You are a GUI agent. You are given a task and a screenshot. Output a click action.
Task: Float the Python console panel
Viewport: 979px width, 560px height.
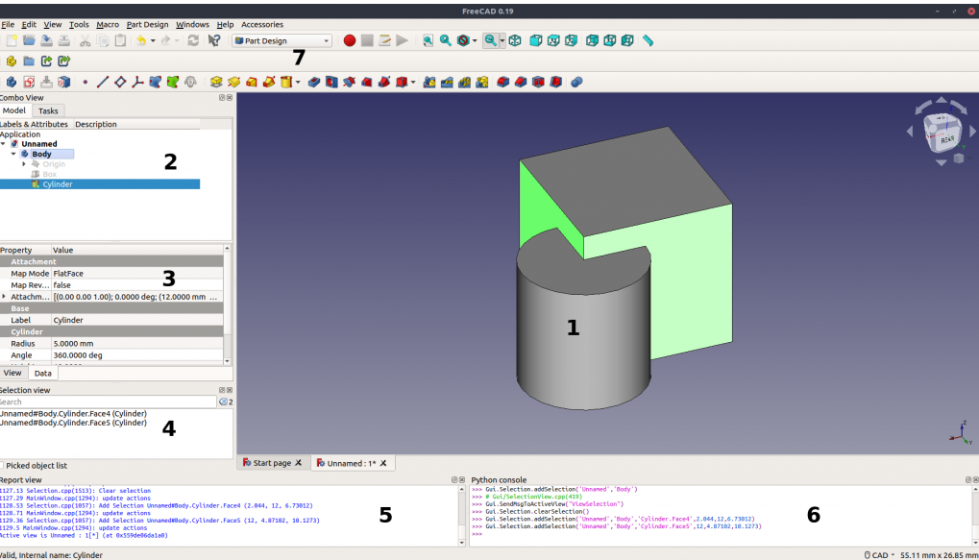point(968,480)
